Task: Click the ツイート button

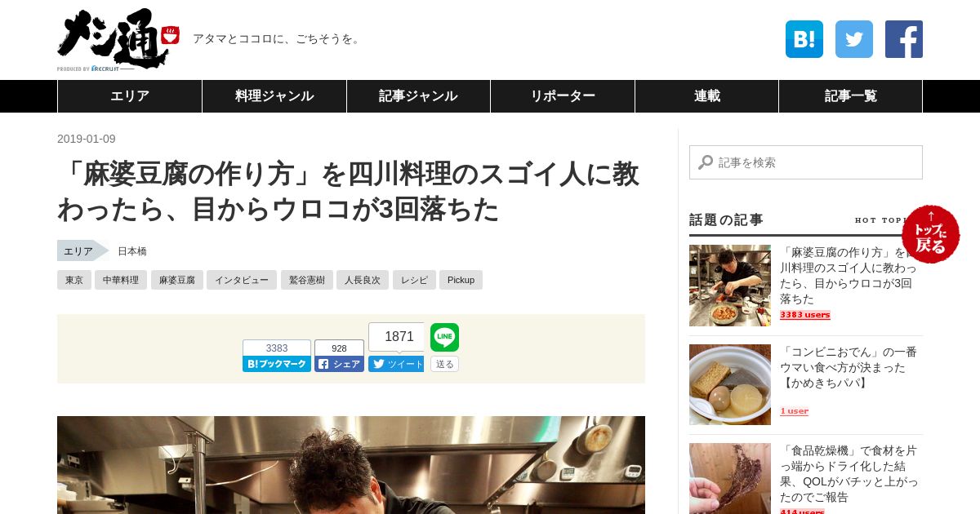Action: coord(396,364)
